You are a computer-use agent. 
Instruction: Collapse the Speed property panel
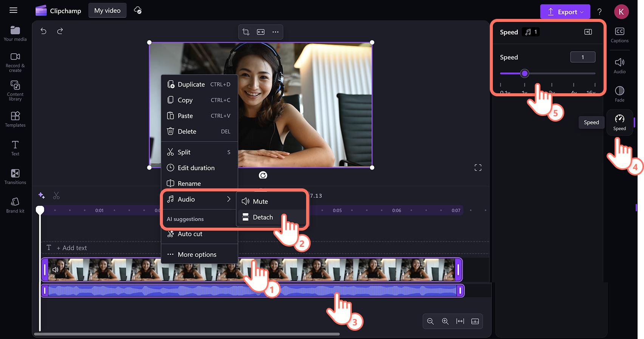click(588, 32)
